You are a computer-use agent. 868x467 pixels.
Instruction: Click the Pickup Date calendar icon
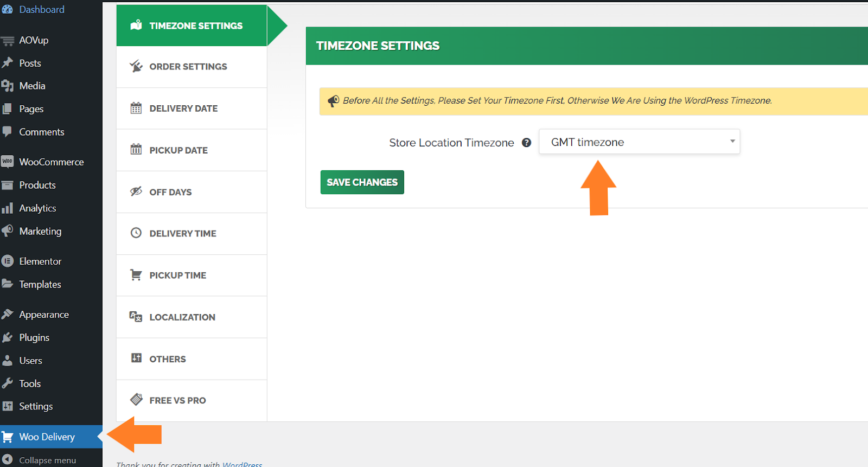tap(136, 149)
